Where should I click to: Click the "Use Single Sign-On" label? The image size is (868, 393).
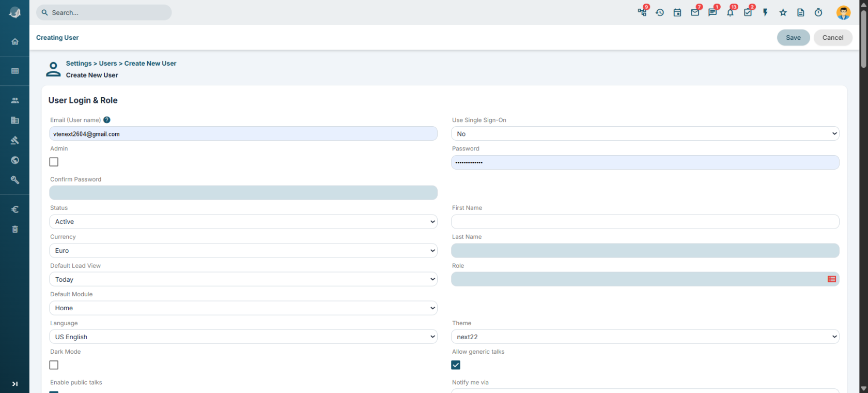[x=479, y=120]
